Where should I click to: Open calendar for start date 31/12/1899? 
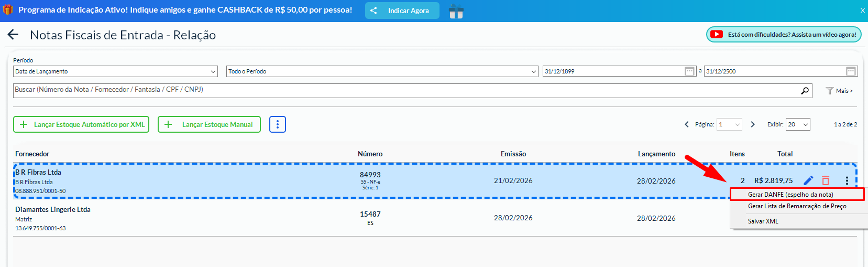(x=689, y=71)
